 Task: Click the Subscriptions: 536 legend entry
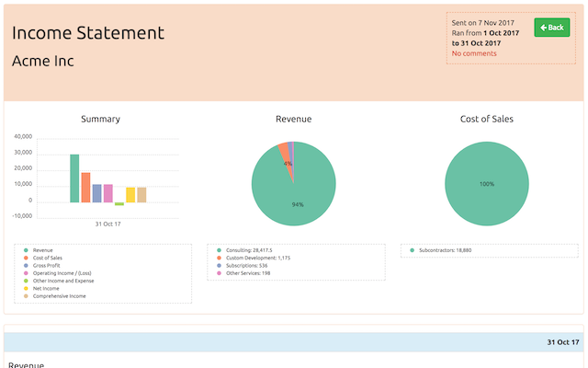pos(243,266)
